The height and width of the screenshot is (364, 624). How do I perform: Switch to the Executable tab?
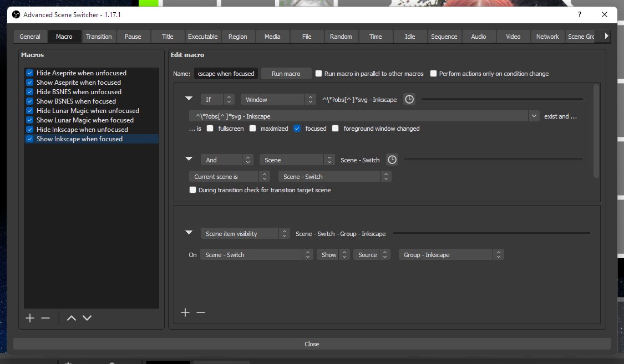[x=202, y=37]
